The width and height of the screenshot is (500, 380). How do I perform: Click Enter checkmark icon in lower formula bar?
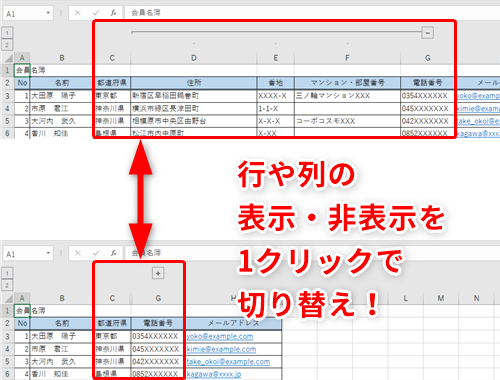96,253
